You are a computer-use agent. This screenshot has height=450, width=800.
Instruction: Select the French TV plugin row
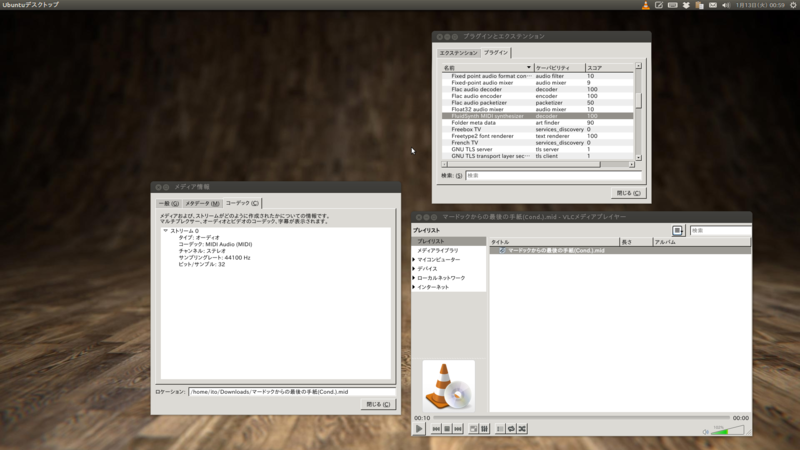537,142
